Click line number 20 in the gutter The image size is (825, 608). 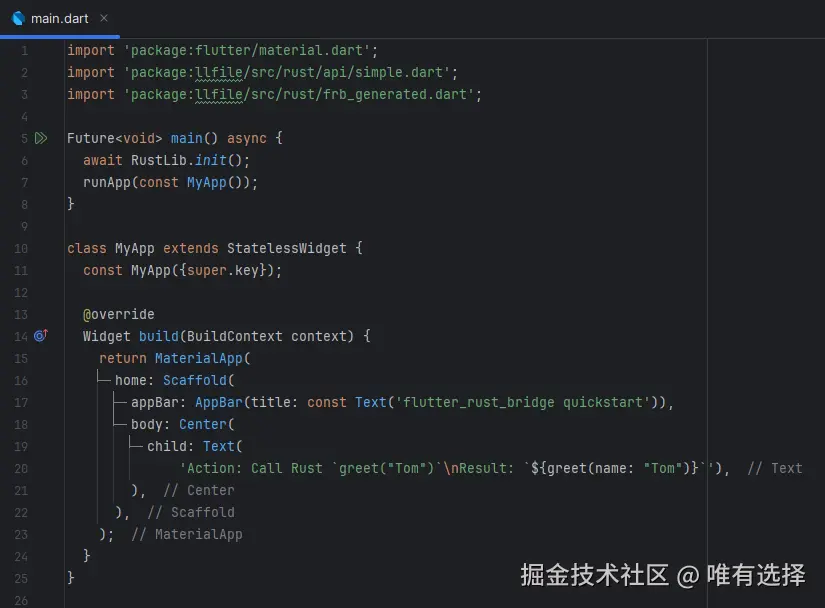21,469
